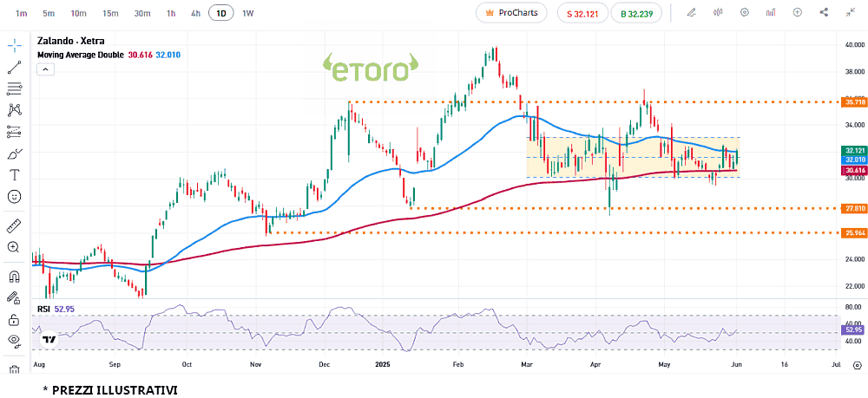The height and width of the screenshot is (398, 868).
Task: Toggle stay in drawing mode
Action: (15, 297)
